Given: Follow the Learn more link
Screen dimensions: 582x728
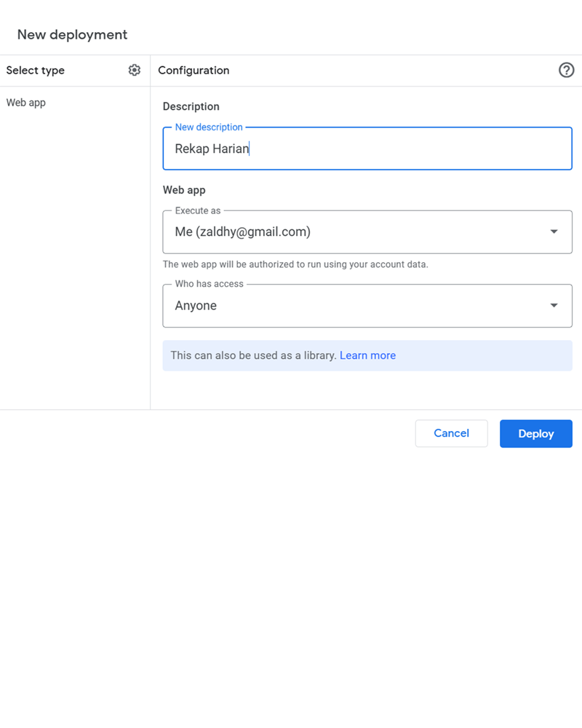Looking at the screenshot, I should click(x=367, y=355).
